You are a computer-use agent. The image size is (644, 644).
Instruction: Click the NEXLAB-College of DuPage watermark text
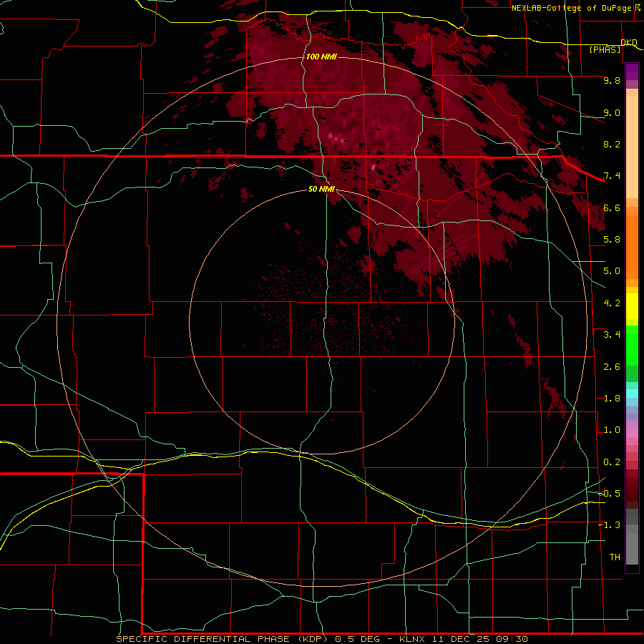[x=572, y=8]
